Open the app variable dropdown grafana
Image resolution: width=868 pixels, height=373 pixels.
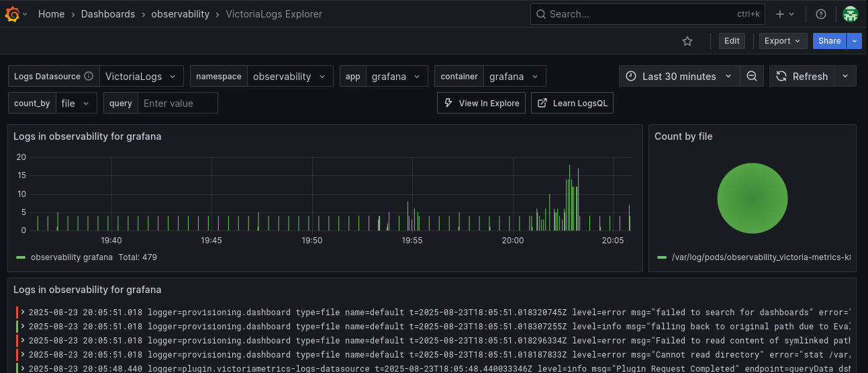pyautogui.click(x=397, y=77)
